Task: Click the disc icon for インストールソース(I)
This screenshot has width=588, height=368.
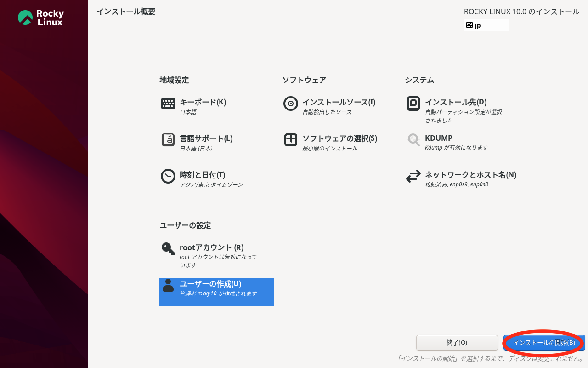Action: tap(291, 103)
